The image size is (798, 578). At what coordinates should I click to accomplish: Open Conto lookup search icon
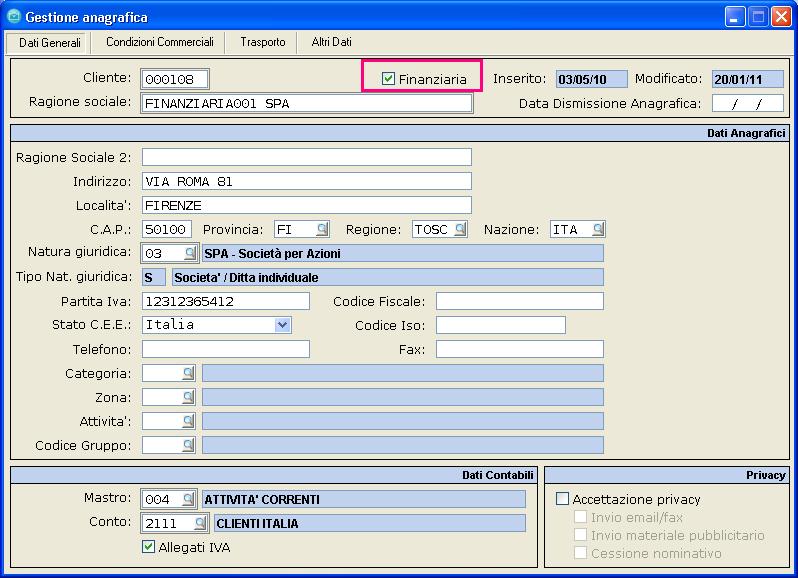[199, 523]
